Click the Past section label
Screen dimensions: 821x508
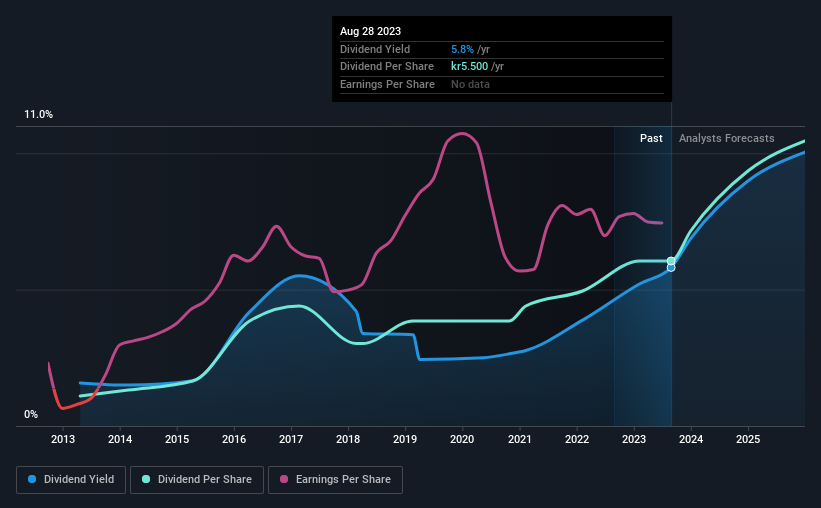click(651, 138)
